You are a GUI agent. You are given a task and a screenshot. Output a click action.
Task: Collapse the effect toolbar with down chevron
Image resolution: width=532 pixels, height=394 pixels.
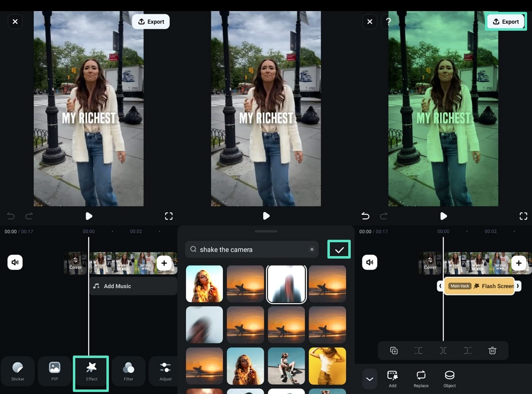click(x=370, y=379)
